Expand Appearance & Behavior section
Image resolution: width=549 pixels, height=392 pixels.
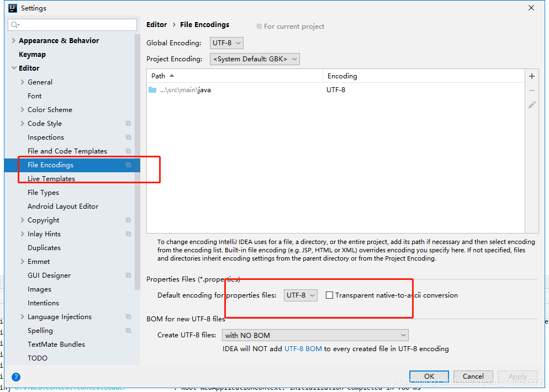coord(13,41)
